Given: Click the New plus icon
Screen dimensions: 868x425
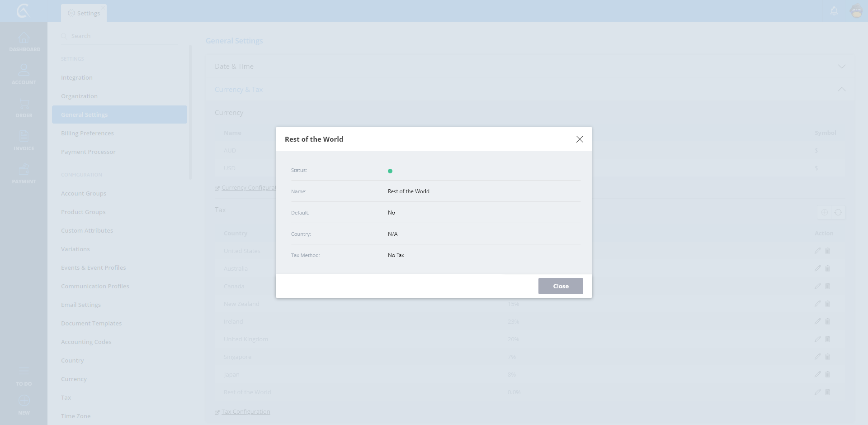Looking at the screenshot, I should pyautogui.click(x=24, y=401).
